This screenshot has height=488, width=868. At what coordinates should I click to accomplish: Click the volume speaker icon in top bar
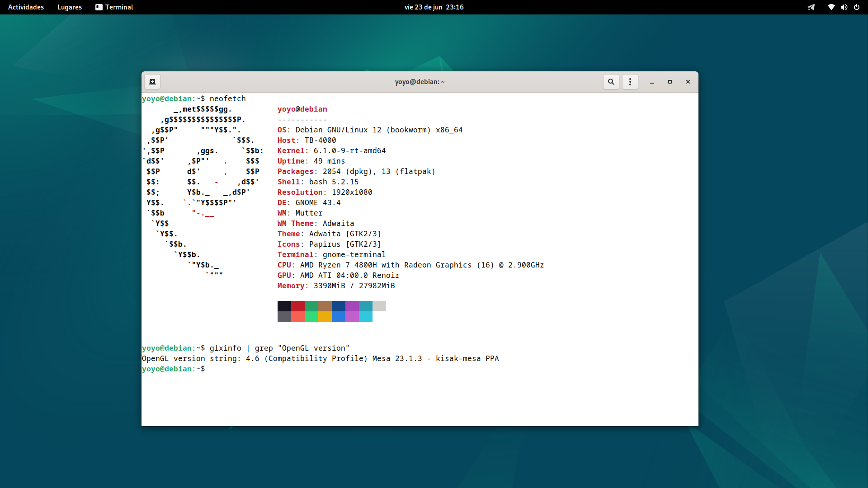[x=844, y=7]
